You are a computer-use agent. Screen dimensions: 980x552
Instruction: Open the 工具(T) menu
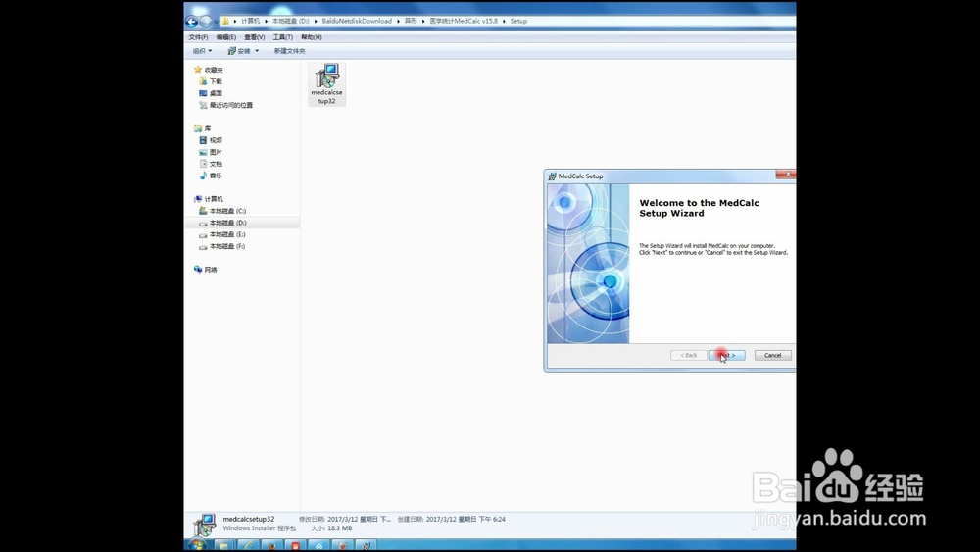(x=282, y=37)
